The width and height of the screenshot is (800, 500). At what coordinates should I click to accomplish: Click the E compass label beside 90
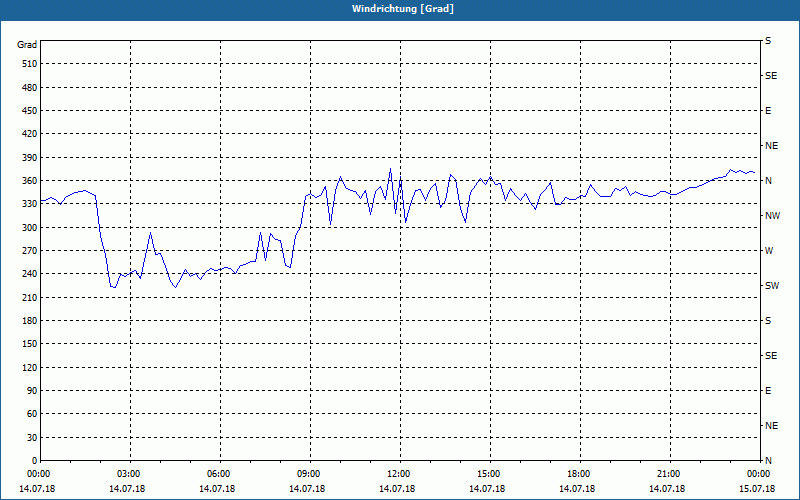[768, 391]
